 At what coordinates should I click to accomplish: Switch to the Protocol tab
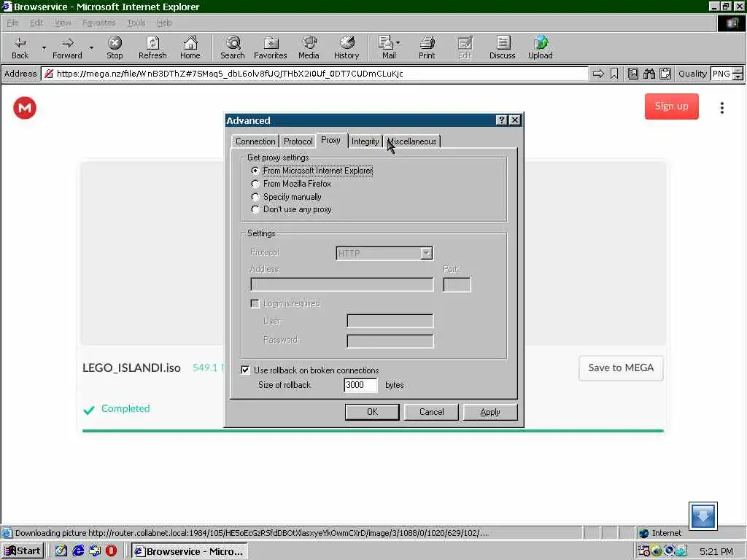298,141
